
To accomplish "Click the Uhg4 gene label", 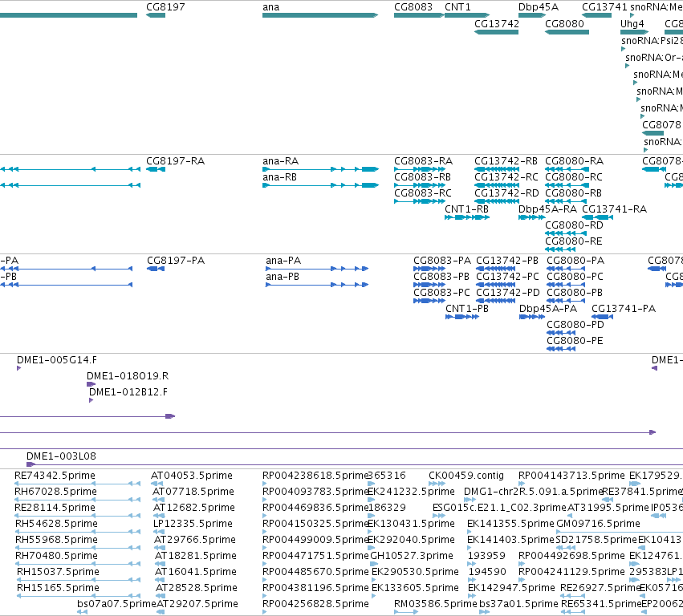I will [632, 23].
